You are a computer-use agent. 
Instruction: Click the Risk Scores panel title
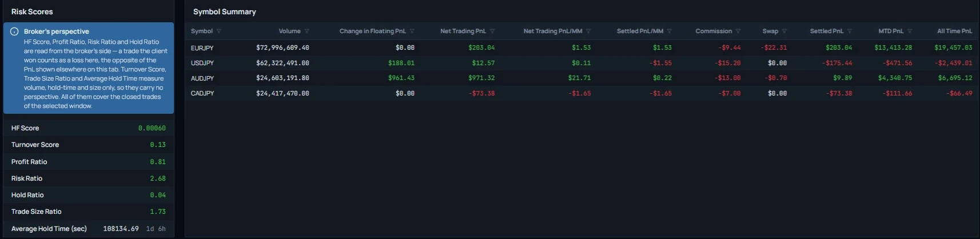(x=32, y=12)
